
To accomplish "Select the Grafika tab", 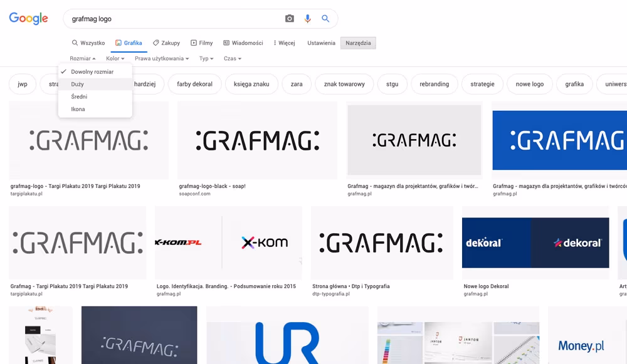I will 129,43.
